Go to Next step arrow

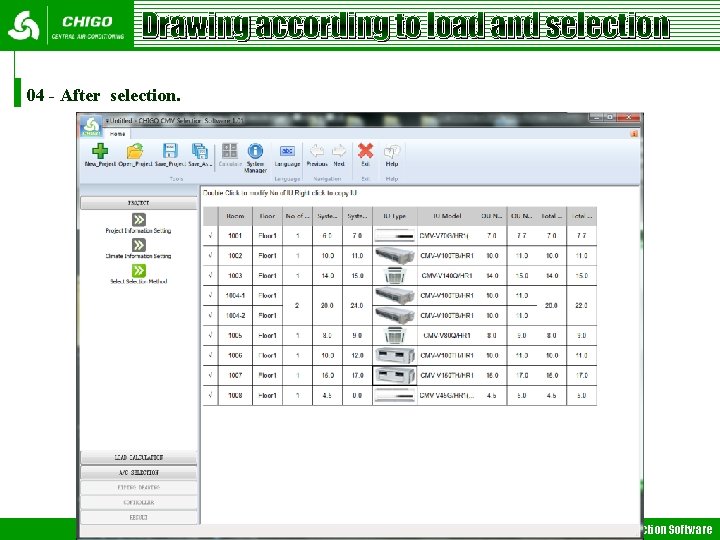[x=339, y=151]
